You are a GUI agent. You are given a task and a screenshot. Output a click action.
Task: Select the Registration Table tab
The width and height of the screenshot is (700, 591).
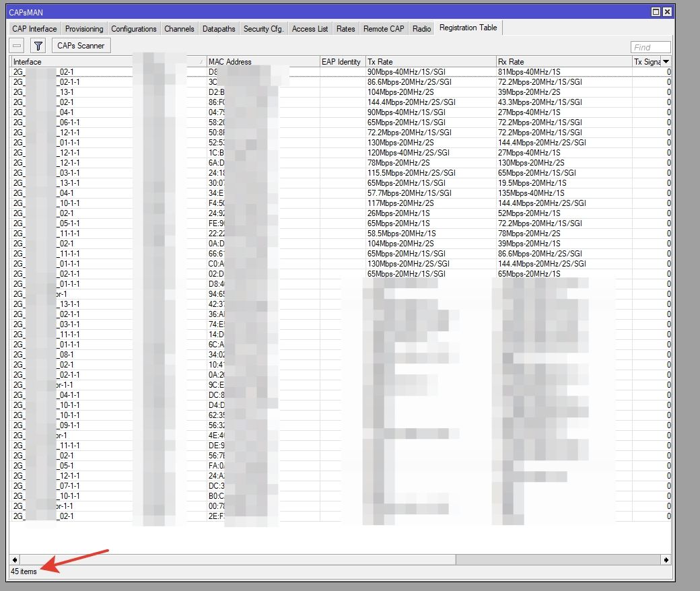tap(468, 28)
